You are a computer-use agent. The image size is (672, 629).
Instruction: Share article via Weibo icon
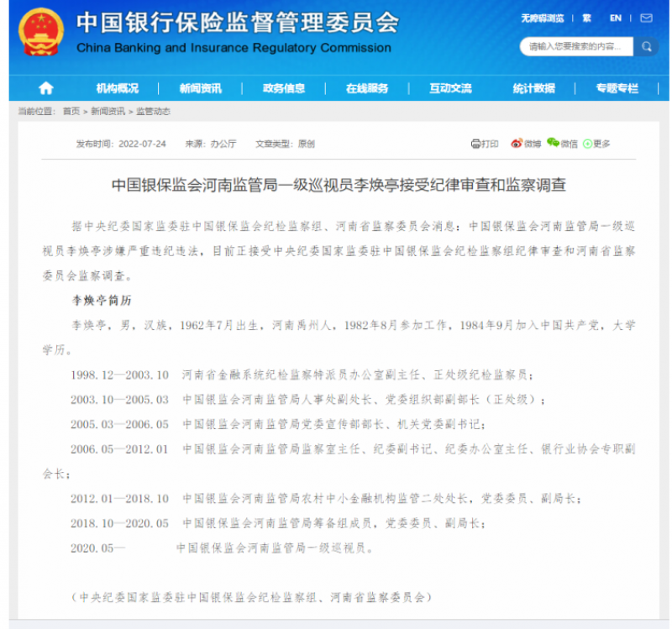pyautogui.click(x=517, y=144)
